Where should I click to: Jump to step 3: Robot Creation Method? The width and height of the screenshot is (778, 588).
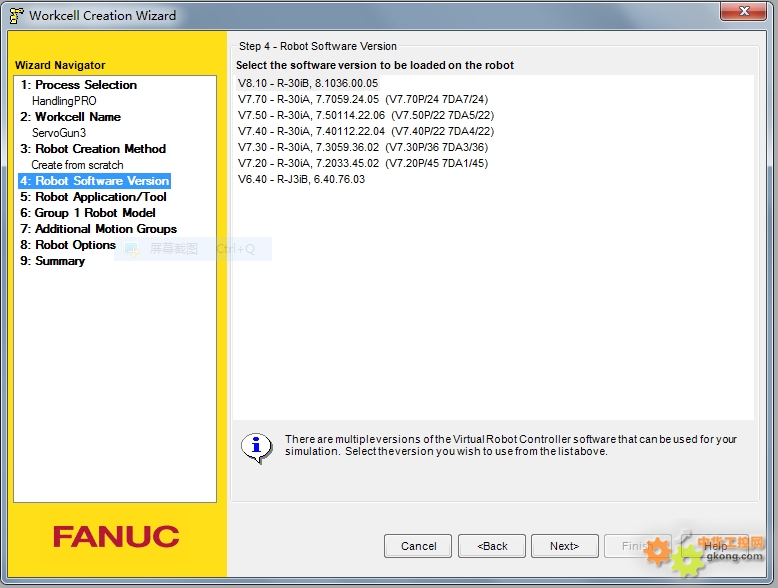[x=93, y=149]
